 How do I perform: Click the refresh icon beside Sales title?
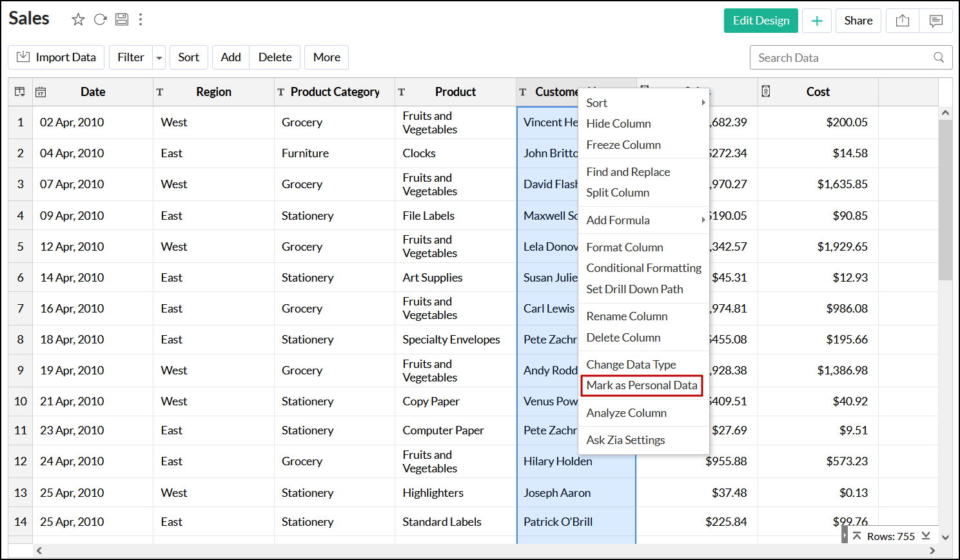(x=100, y=19)
